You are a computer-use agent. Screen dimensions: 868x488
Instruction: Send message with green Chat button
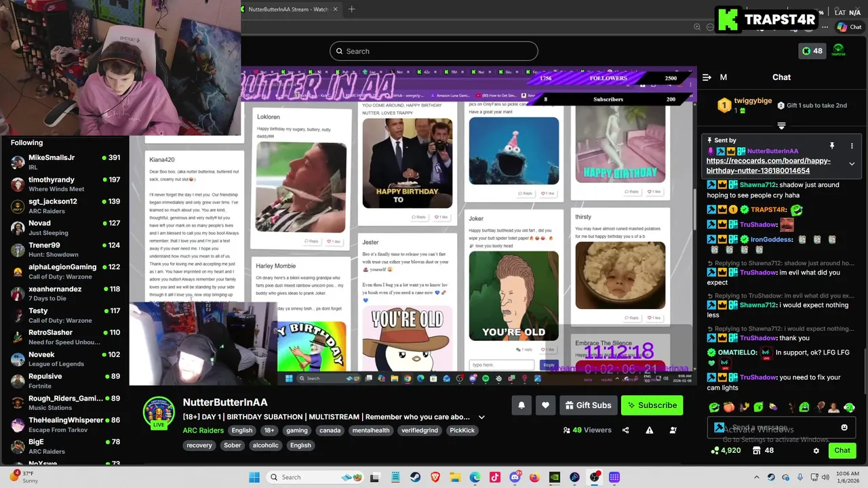pyautogui.click(x=842, y=451)
